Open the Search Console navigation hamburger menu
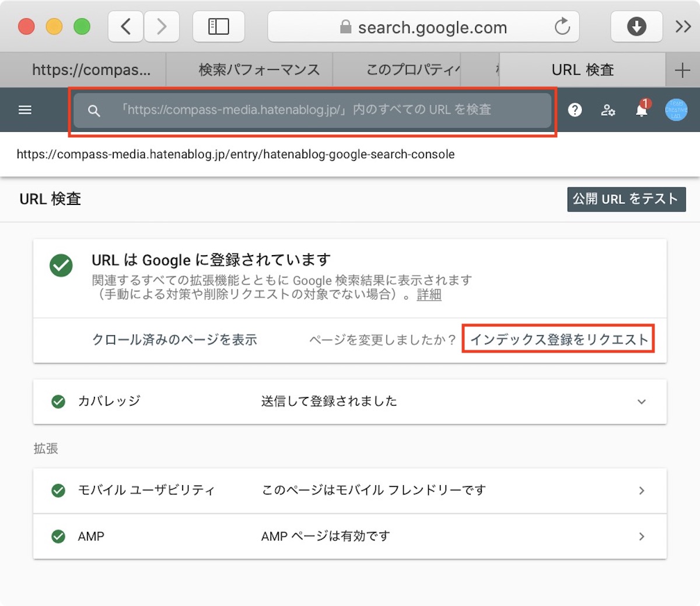Screen dimensions: 700x606 tap(24, 110)
